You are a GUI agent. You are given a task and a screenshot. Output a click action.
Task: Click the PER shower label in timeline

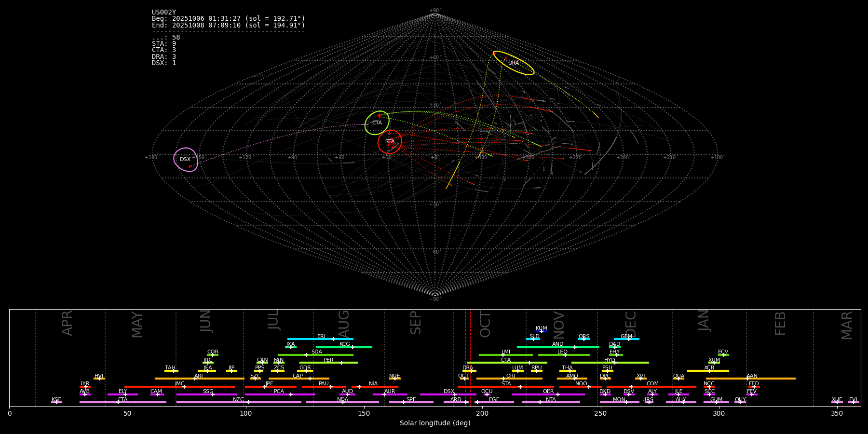click(x=328, y=360)
